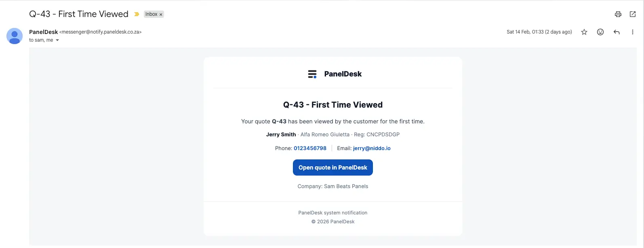Click the sender's profile avatar
644x248 pixels.
pyautogui.click(x=15, y=36)
